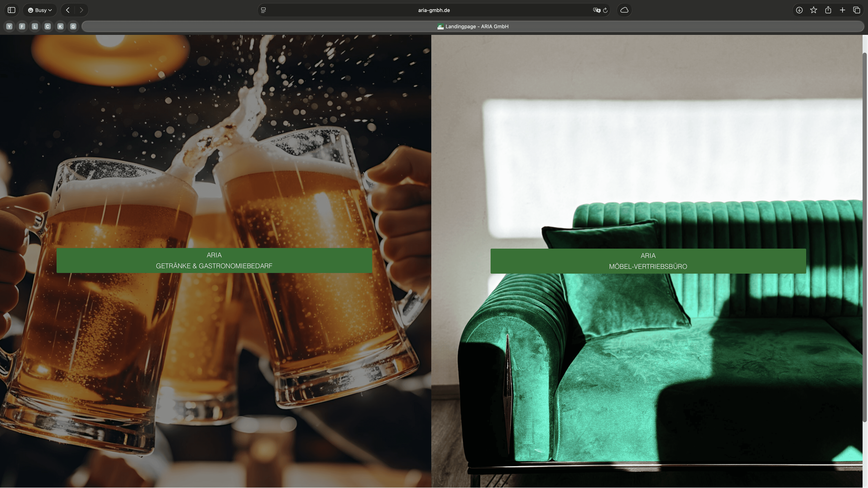Reload the current page

tap(605, 10)
